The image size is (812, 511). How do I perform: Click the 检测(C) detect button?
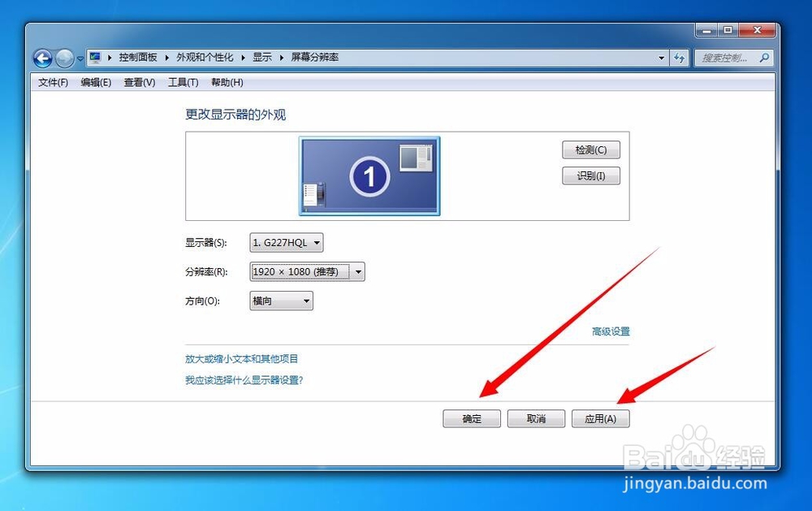click(x=591, y=149)
